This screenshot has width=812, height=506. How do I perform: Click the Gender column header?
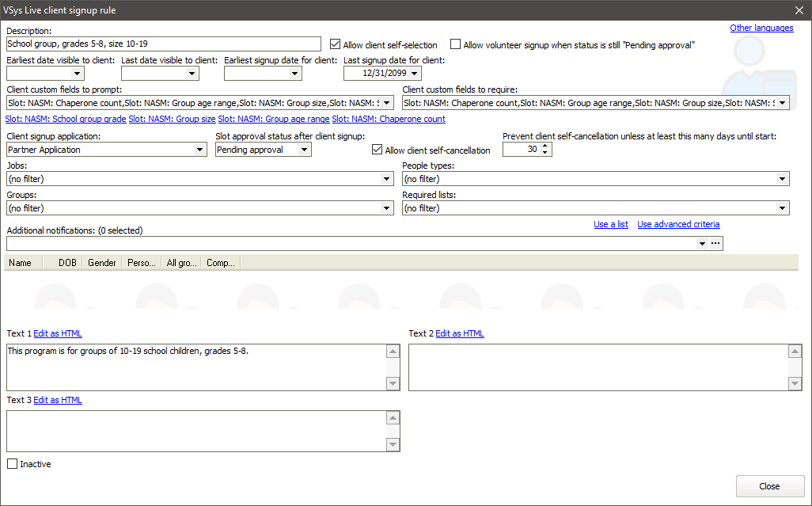[x=102, y=263]
